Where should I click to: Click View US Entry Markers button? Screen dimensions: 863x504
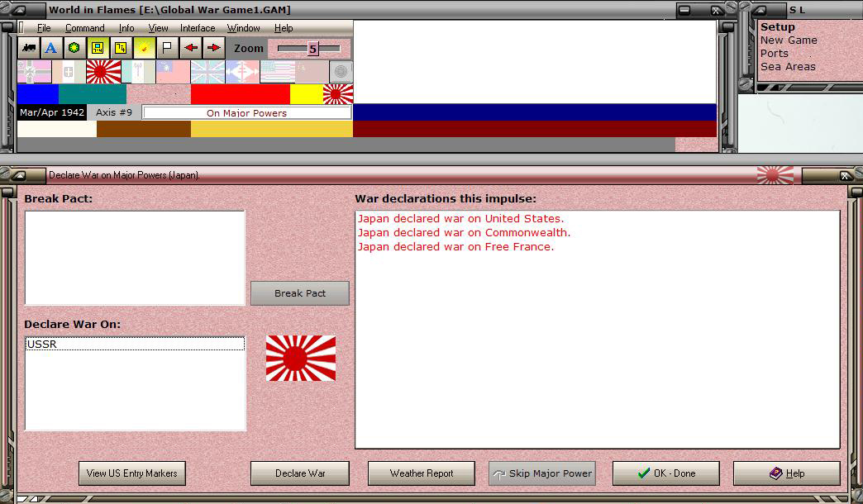(x=132, y=473)
